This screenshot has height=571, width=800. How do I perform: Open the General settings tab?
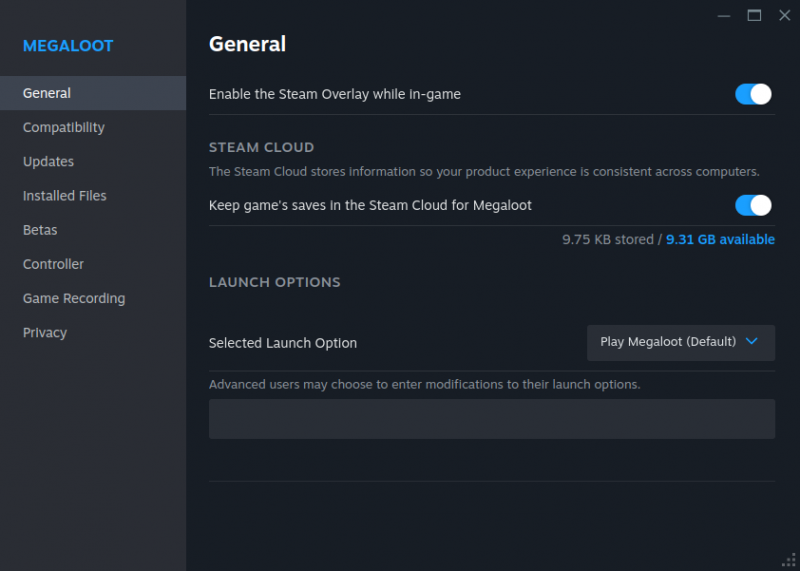point(93,93)
